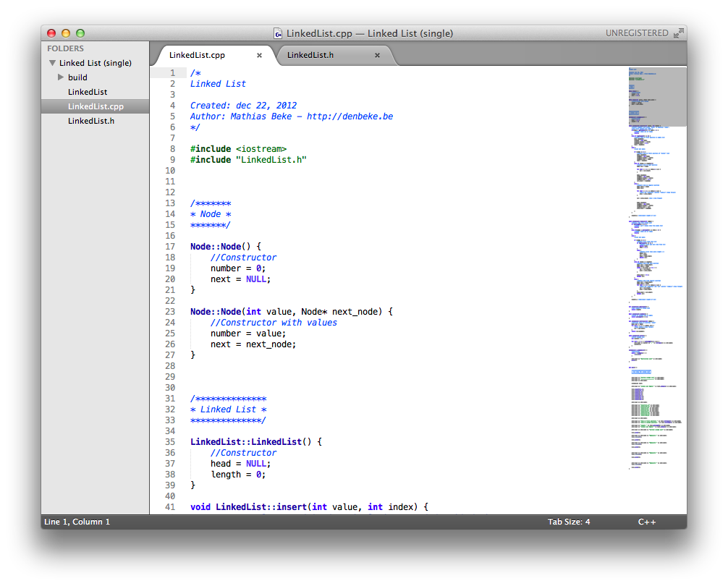728x586 pixels.
Task: Click the C++ file icon in title bar
Action: (278, 33)
